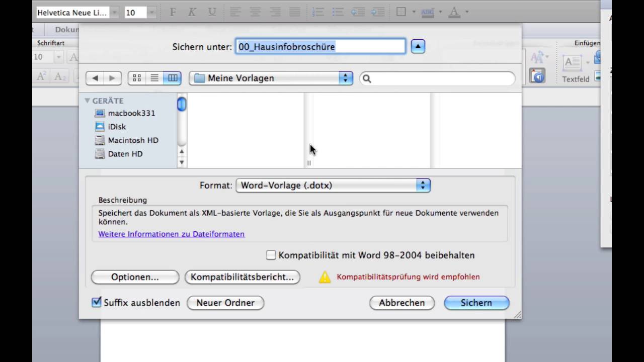This screenshot has height=362, width=644.
Task: Center text using the toolbar icon
Action: [256, 12]
